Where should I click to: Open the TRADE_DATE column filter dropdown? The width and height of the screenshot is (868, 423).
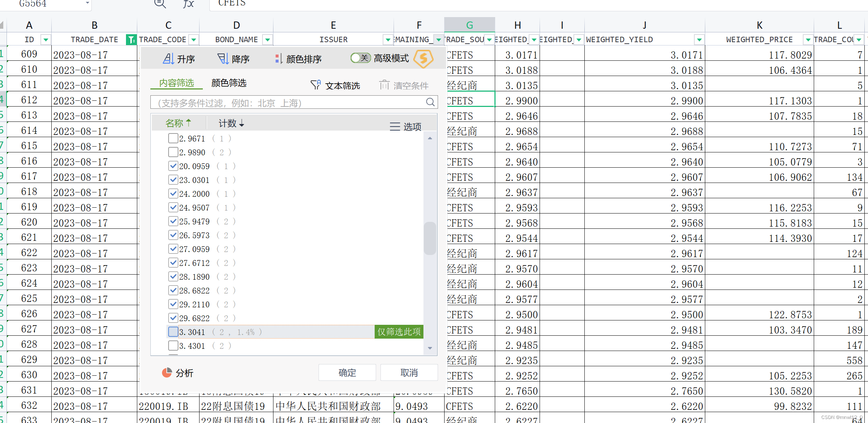(131, 39)
